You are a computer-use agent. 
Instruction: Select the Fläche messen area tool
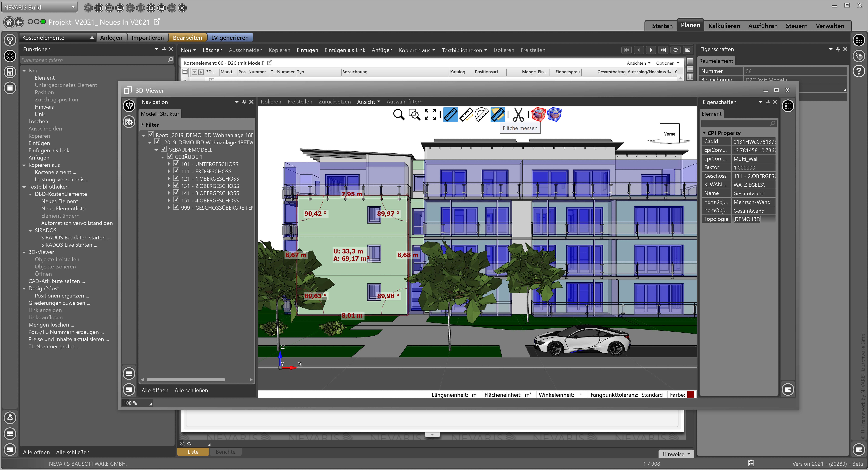coord(498,115)
